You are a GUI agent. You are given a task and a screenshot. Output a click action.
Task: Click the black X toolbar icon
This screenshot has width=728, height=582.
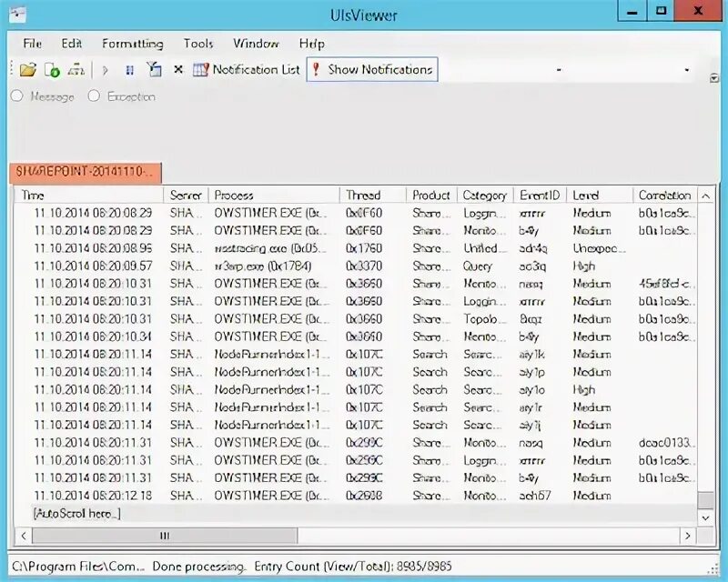[x=177, y=70]
